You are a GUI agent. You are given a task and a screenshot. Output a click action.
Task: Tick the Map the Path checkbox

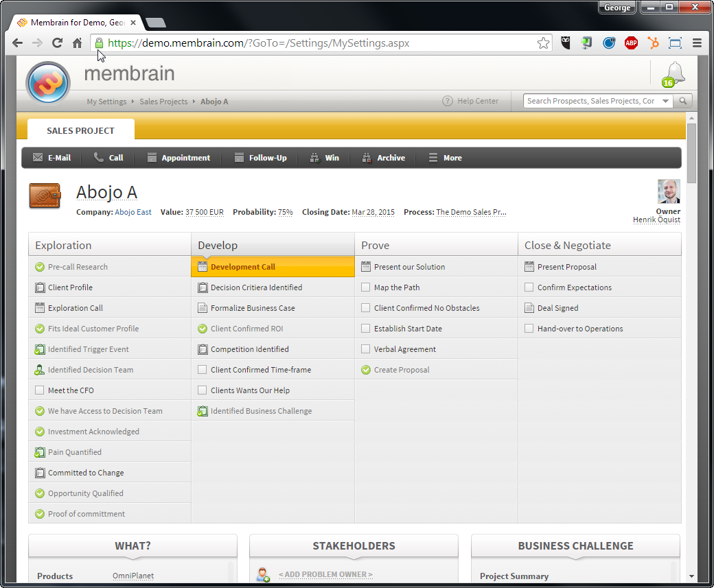366,287
